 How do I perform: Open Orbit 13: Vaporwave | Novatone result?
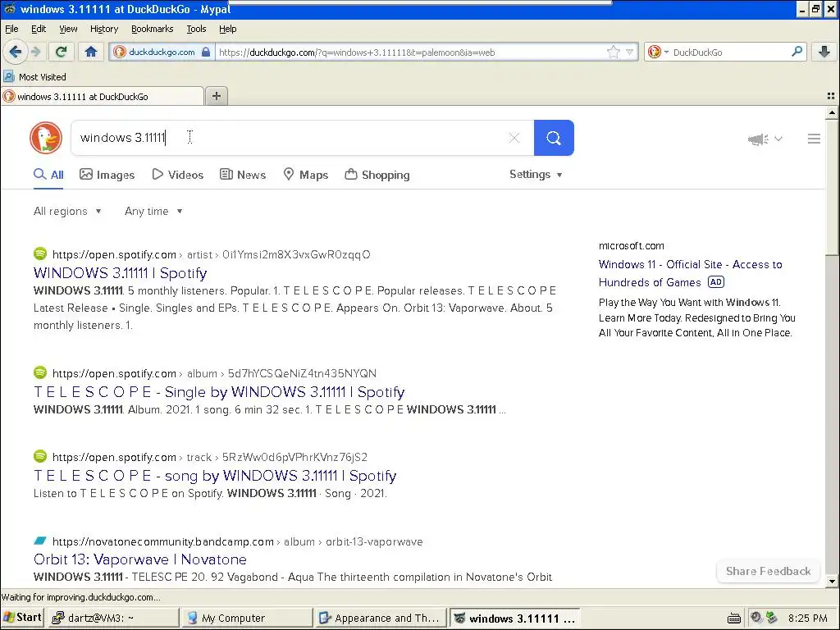[x=139, y=559]
